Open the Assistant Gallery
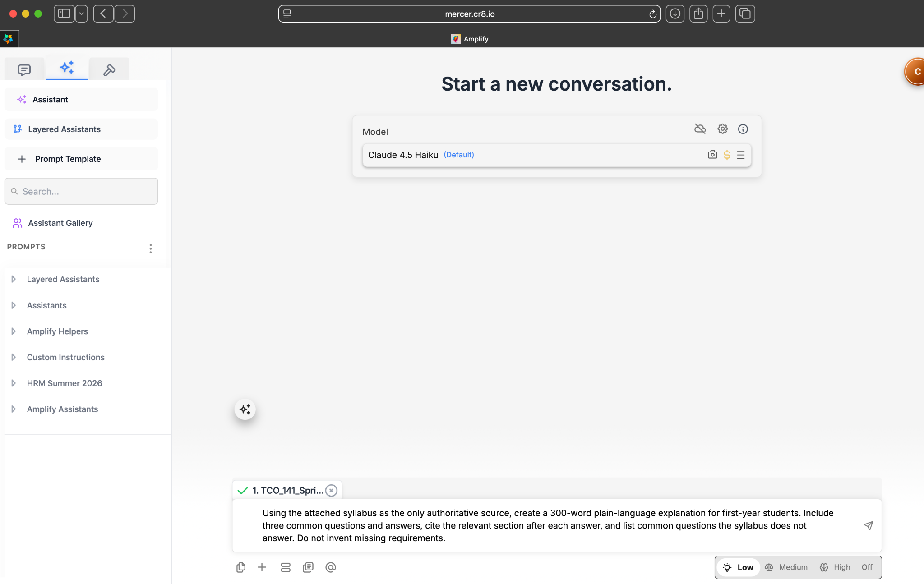The image size is (924, 584). click(x=52, y=223)
